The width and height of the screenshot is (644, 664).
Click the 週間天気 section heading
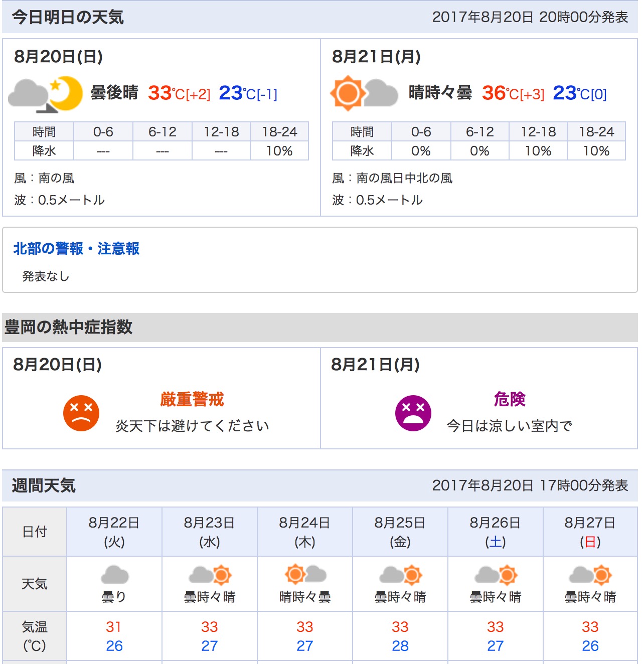44,485
